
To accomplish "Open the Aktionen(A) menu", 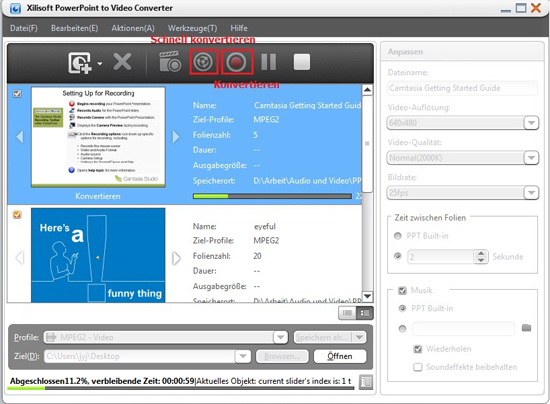I will tap(133, 28).
